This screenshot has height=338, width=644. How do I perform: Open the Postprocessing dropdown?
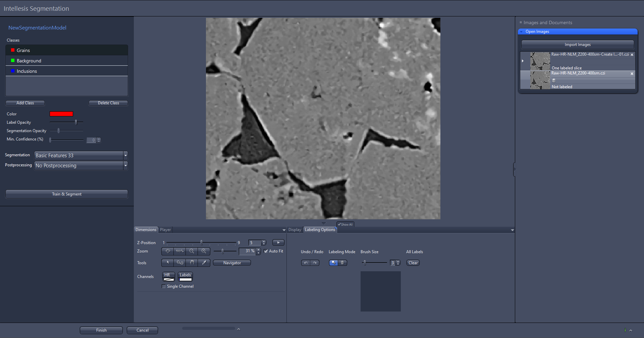click(x=125, y=165)
